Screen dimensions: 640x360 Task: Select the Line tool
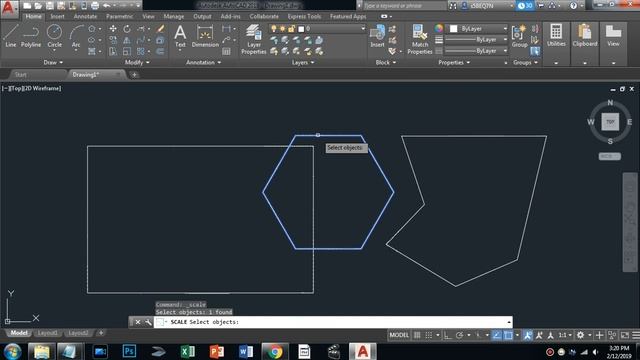(x=11, y=36)
